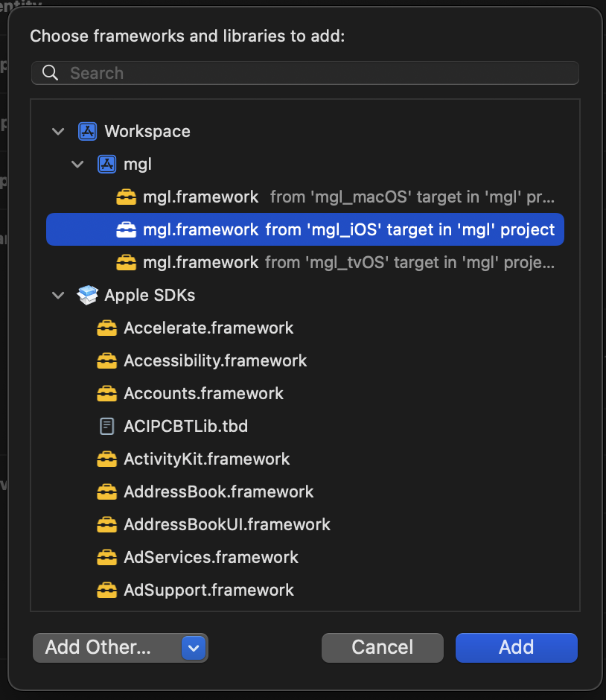
Task: Collapse the mgl project node
Action: click(x=77, y=165)
